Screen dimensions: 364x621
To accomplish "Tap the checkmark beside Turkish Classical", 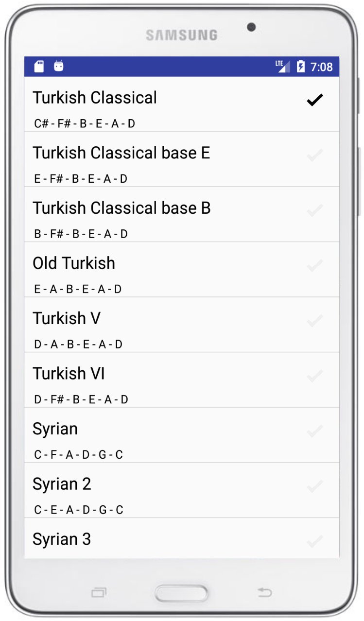I will click(315, 100).
